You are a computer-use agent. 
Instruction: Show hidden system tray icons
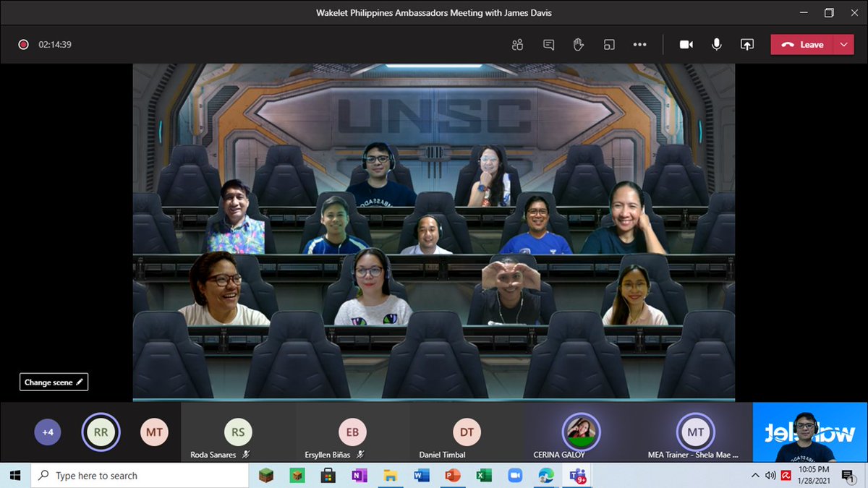point(755,476)
